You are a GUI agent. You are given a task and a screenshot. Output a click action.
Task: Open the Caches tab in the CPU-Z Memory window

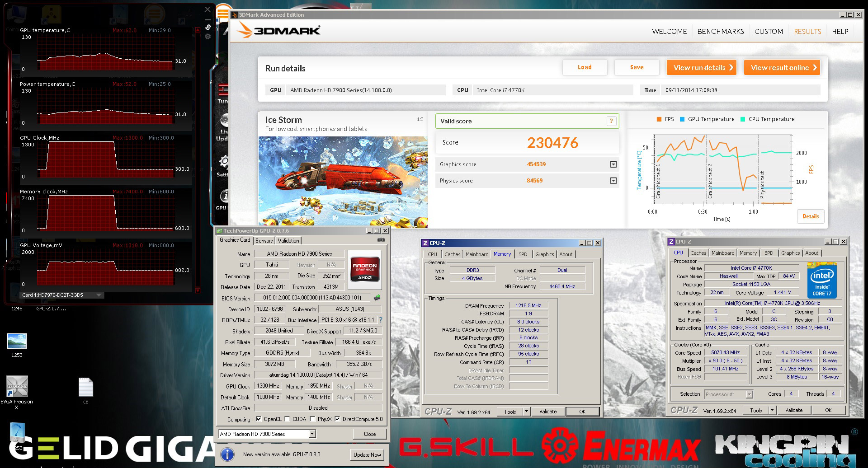coord(452,254)
